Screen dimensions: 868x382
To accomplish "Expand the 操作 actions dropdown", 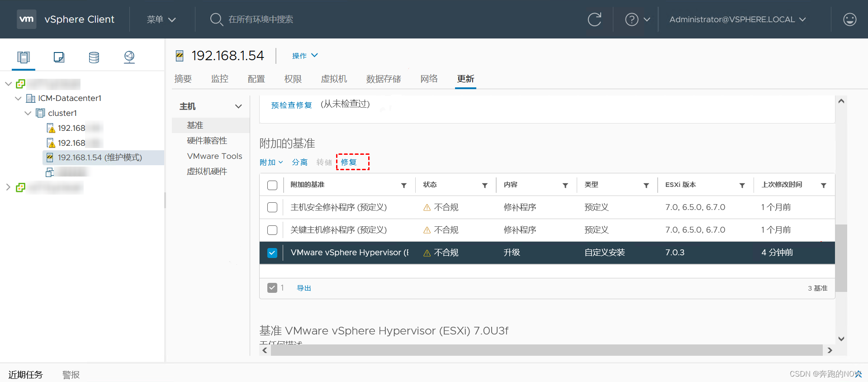I will pyautogui.click(x=305, y=56).
